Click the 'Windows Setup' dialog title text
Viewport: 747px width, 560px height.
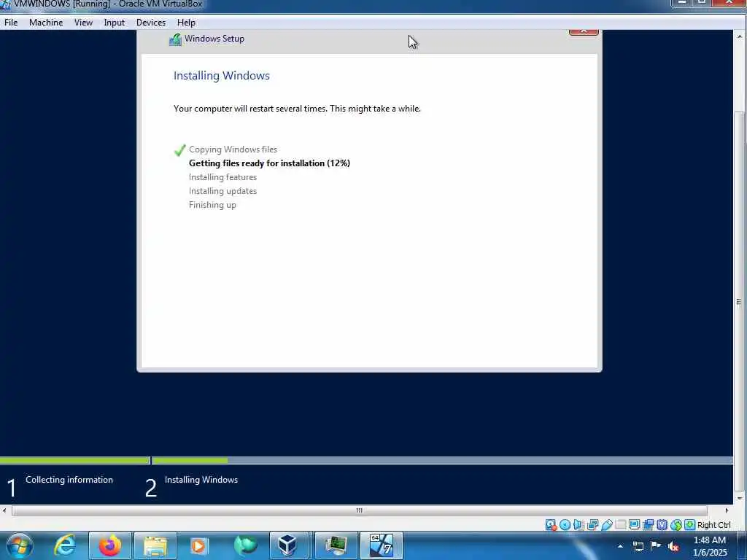tap(214, 39)
